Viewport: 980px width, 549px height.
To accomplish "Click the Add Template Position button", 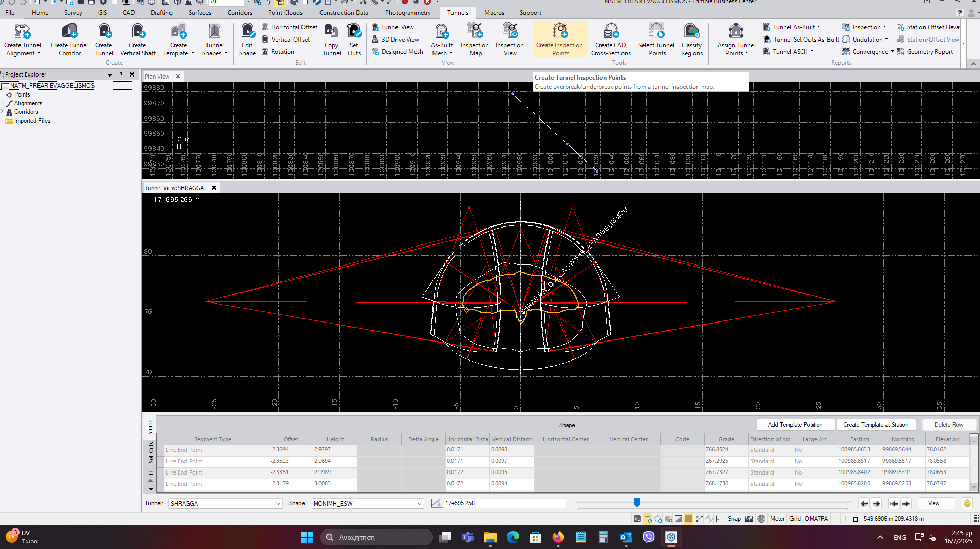I will point(795,425).
